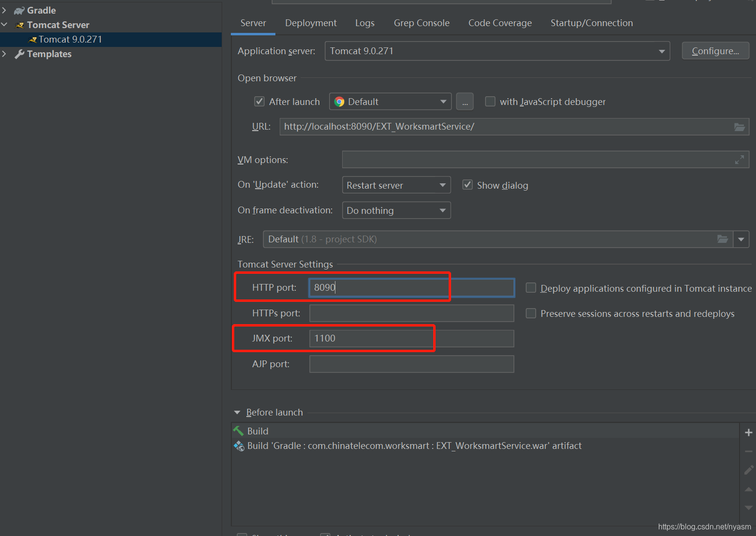
Task: Collapse the Before launch section
Action: coord(237,412)
